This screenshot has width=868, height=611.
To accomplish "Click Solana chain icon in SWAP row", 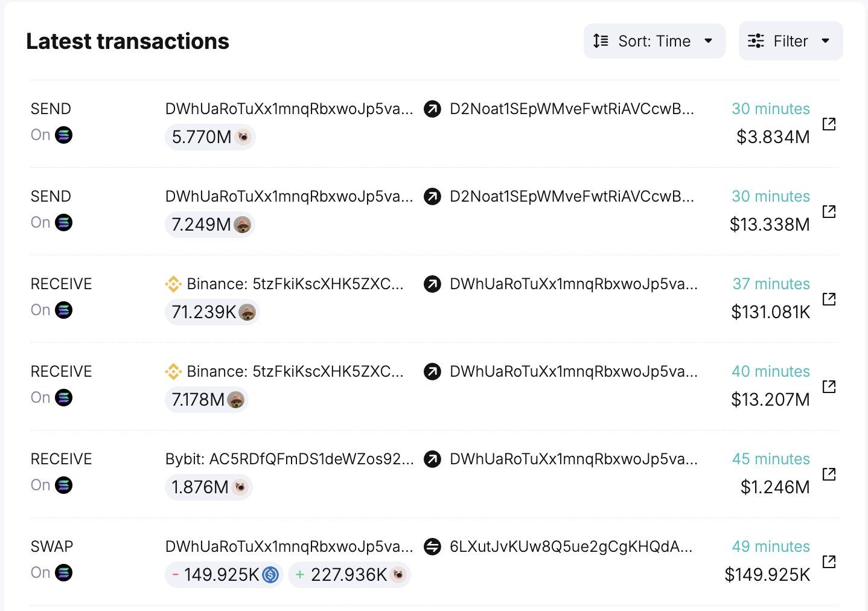I will tap(63, 572).
